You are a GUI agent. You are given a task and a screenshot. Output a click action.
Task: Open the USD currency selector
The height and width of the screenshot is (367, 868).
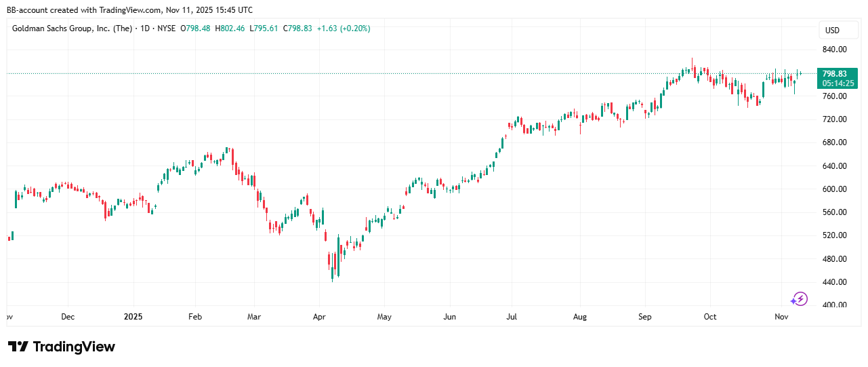tap(831, 31)
